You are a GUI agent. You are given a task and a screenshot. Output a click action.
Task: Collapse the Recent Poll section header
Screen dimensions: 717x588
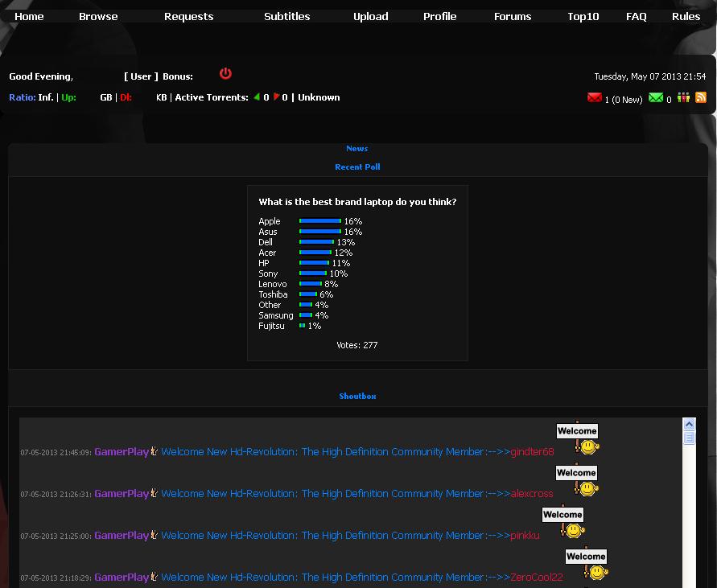357,167
